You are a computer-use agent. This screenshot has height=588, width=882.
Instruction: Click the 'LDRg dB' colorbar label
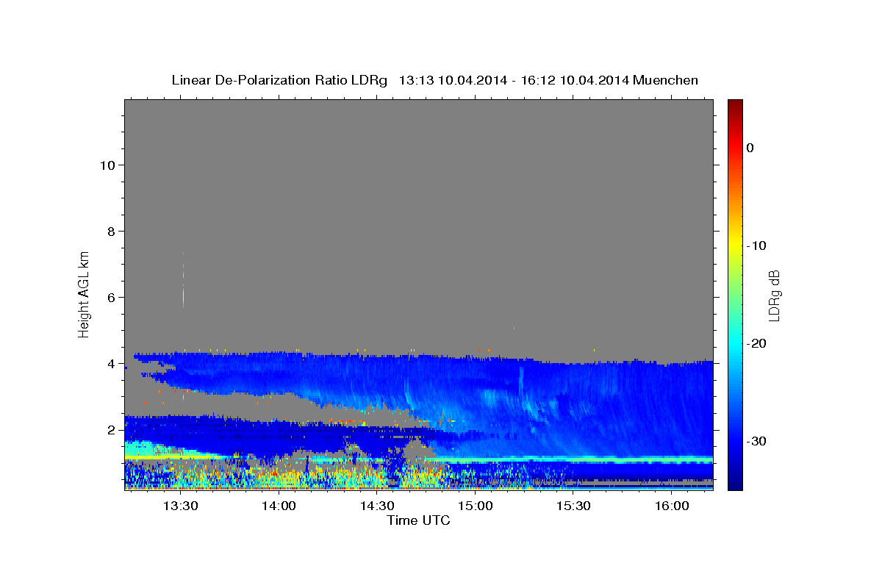tap(773, 295)
